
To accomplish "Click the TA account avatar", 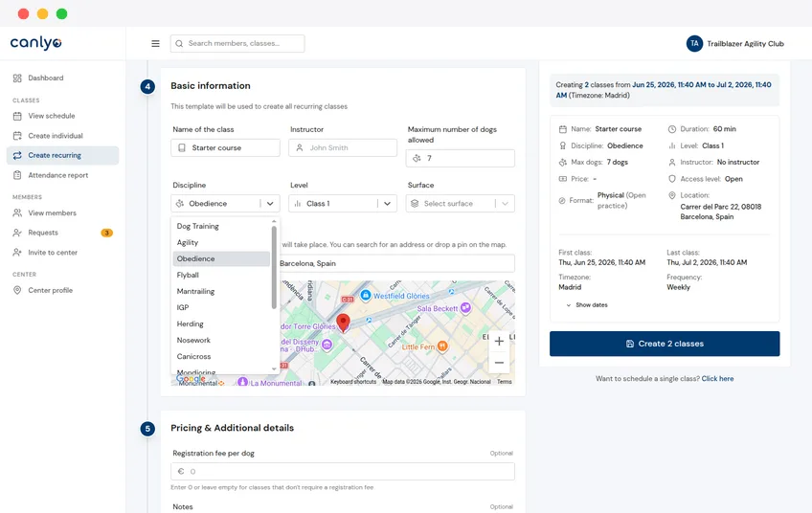I will point(694,43).
